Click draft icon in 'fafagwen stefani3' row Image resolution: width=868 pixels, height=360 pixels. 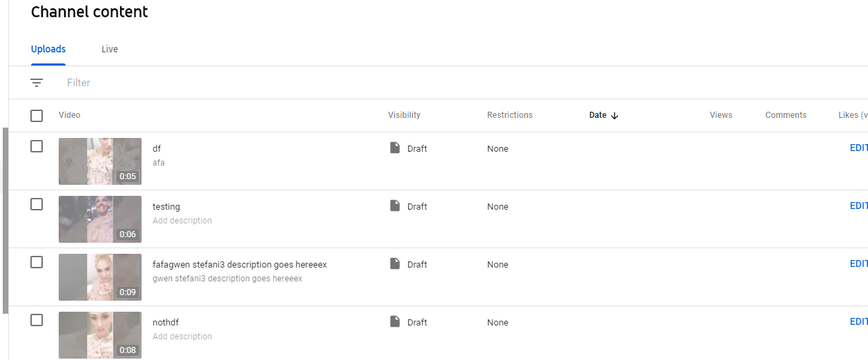pyautogui.click(x=395, y=263)
